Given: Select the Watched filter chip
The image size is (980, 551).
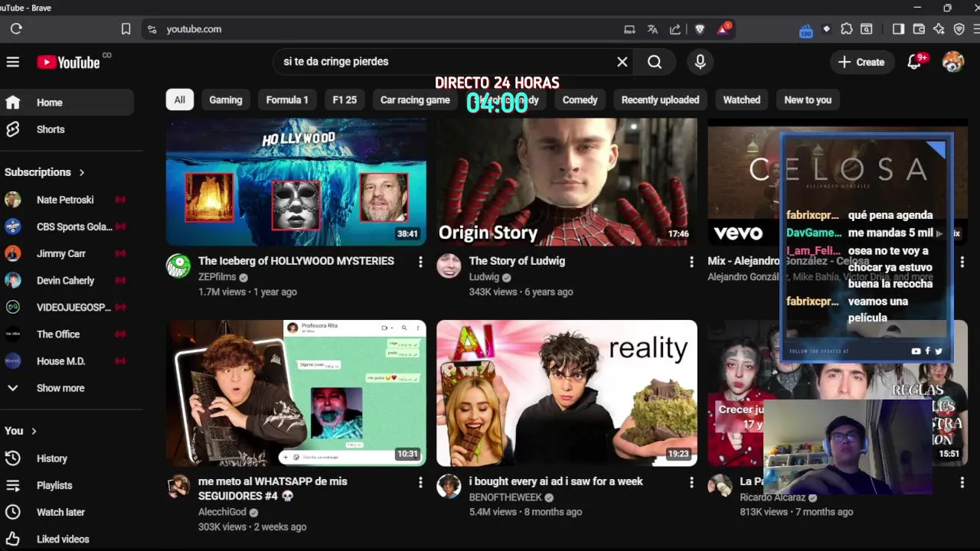Looking at the screenshot, I should point(742,99).
